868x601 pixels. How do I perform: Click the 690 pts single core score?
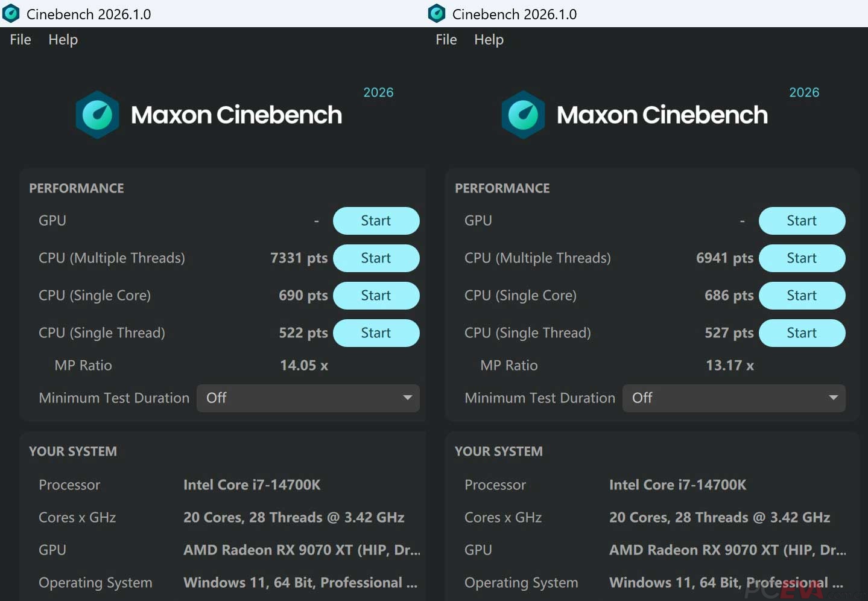tap(303, 296)
